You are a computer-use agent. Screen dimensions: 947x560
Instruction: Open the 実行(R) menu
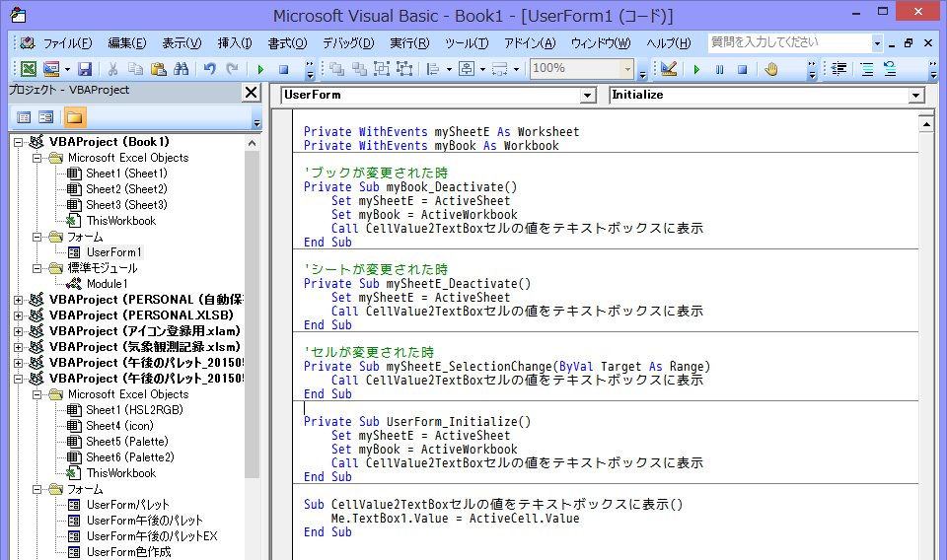409,42
